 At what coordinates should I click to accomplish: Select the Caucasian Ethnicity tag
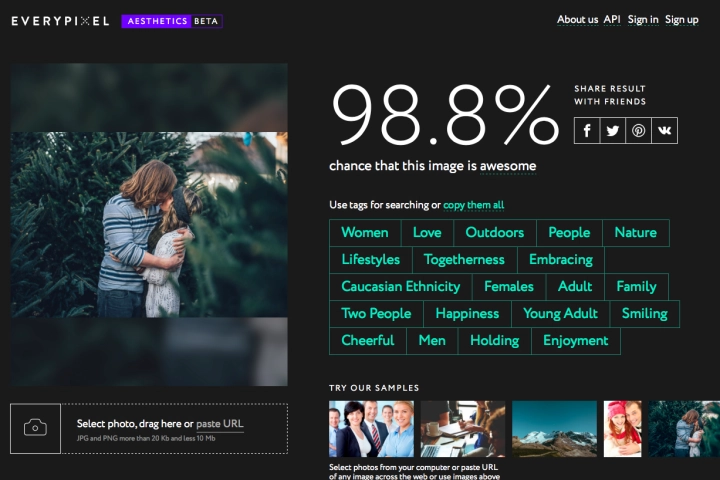[401, 287]
